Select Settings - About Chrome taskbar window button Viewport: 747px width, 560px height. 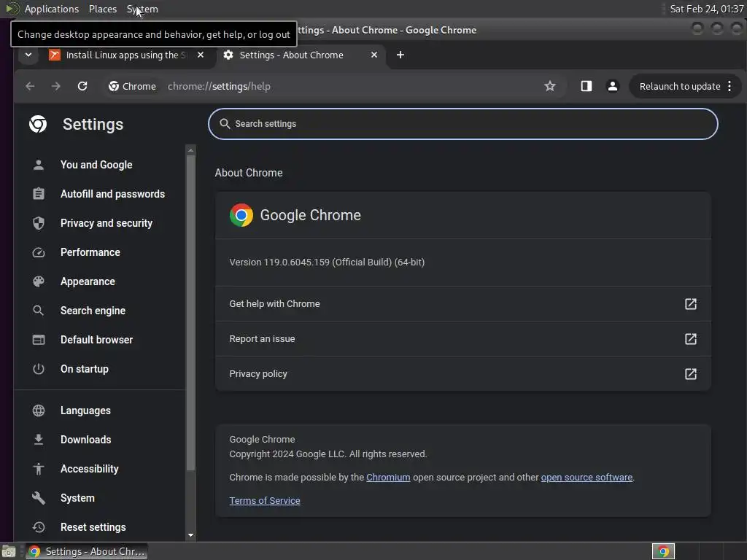pyautogui.click(x=86, y=551)
